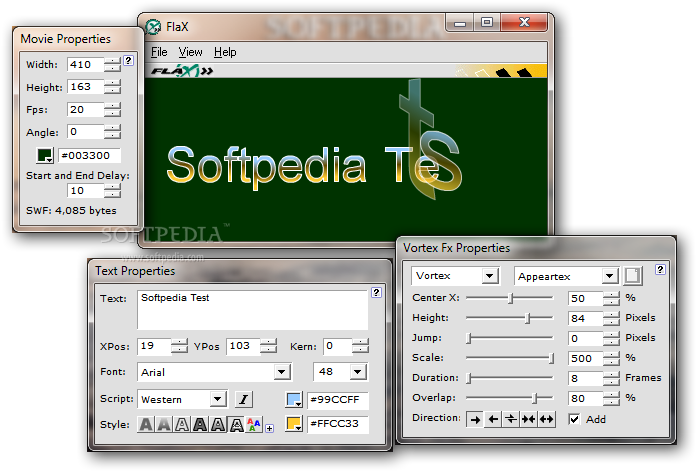Click the small plus icon beside Style
This screenshot has width=697, height=472.
(x=269, y=428)
